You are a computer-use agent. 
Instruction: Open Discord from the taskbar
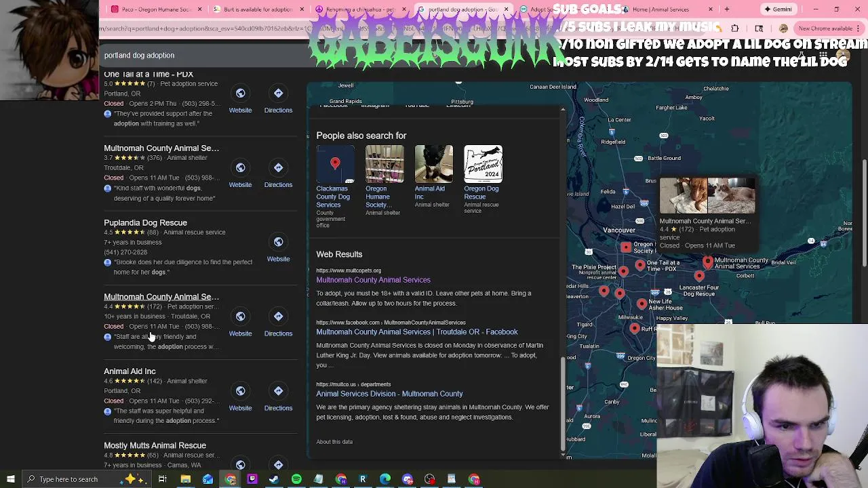click(408, 479)
